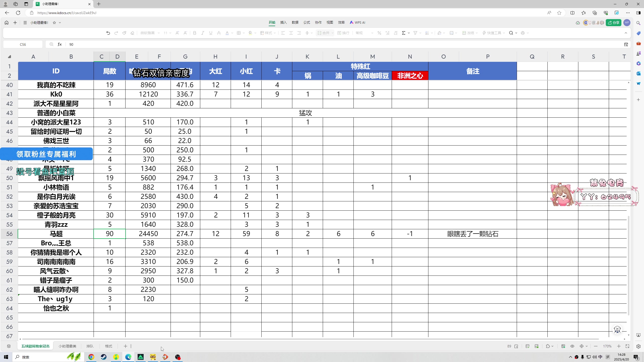
Task: Open the sort tool
Action: coord(427,33)
